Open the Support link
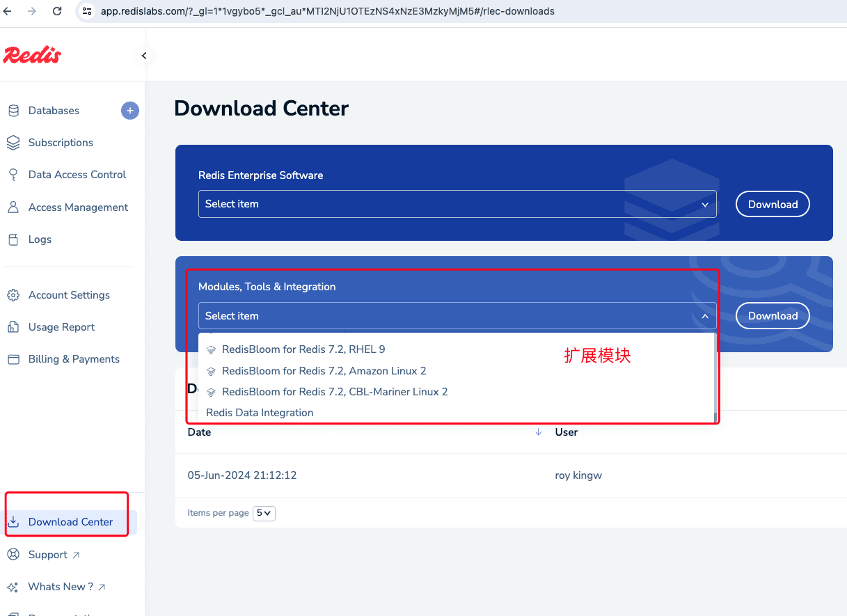The image size is (847, 616). [47, 555]
